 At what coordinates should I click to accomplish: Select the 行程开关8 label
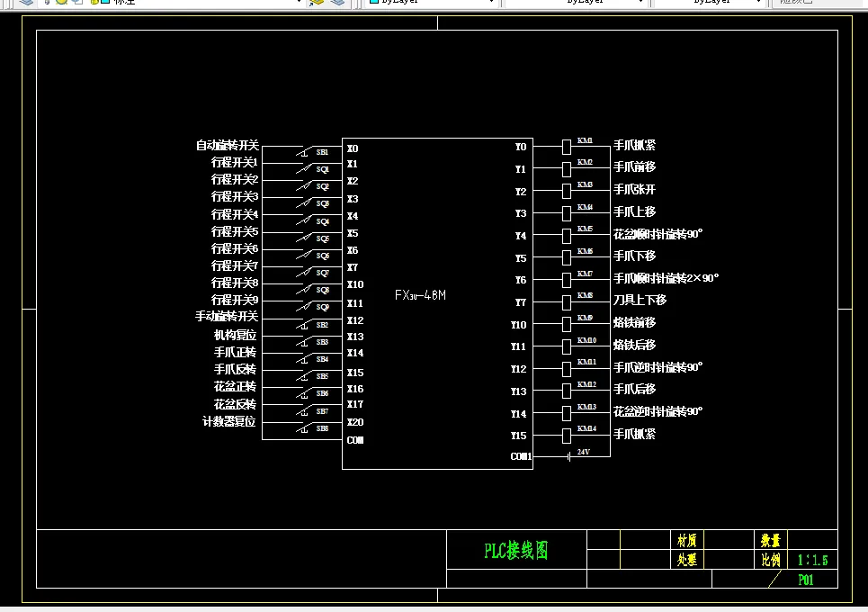[x=235, y=283]
